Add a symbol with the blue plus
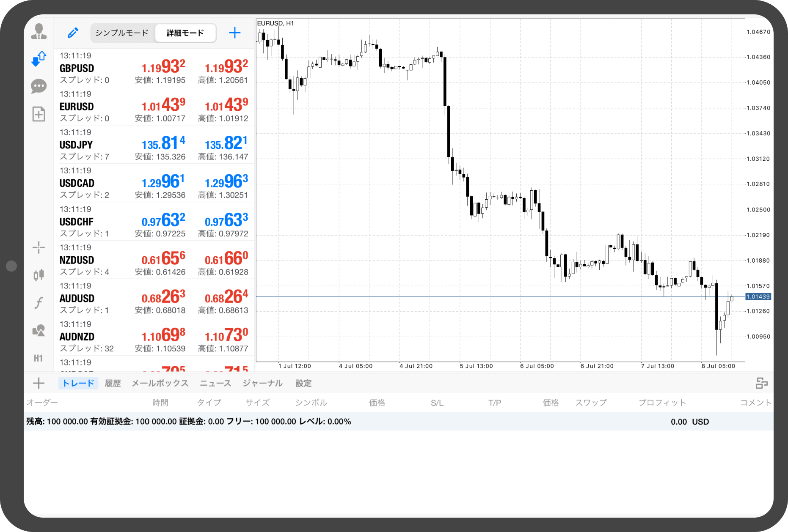Screen dimensions: 788x532 [234, 33]
